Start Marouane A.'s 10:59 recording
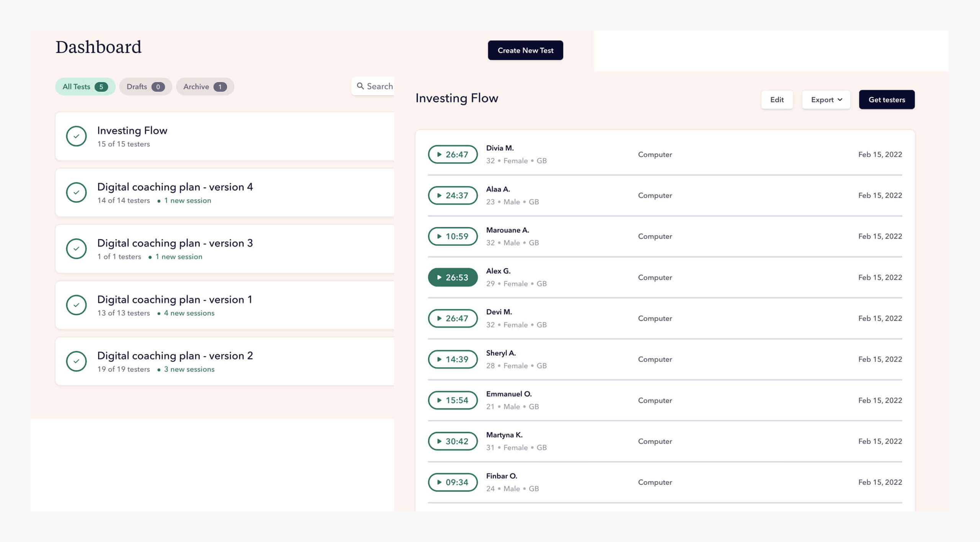Viewport: 980px width, 542px height. [452, 236]
